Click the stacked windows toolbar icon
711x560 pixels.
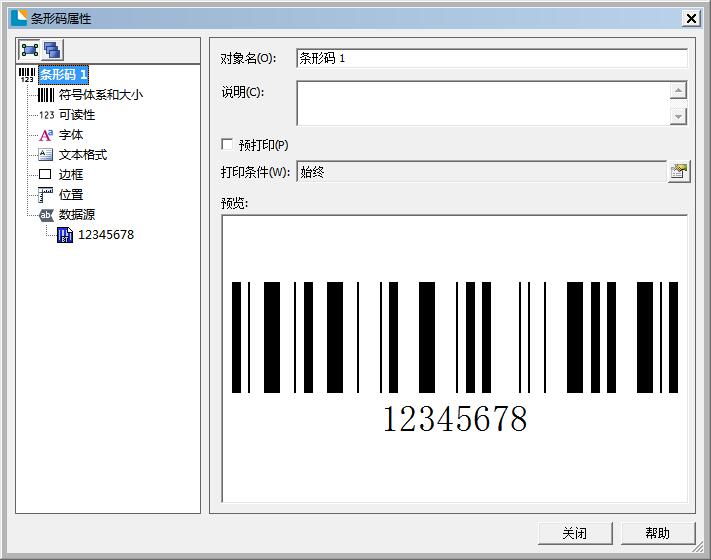click(53, 50)
